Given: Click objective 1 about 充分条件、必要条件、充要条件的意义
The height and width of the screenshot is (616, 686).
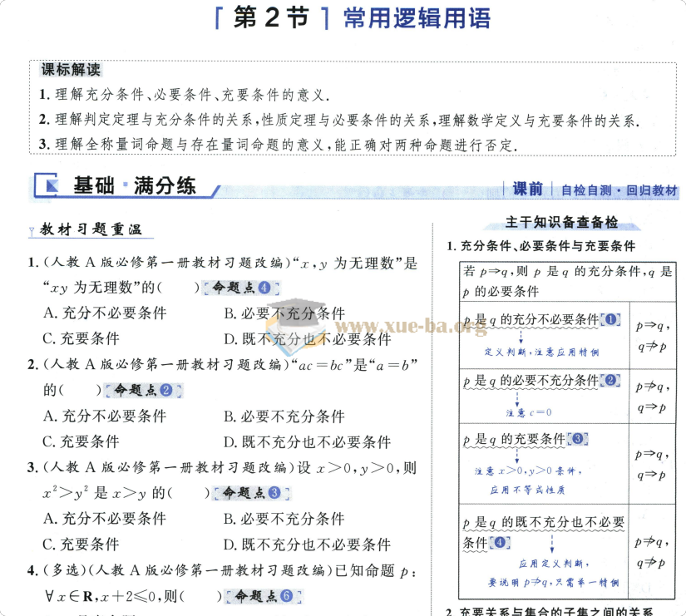Looking at the screenshot, I should [185, 94].
